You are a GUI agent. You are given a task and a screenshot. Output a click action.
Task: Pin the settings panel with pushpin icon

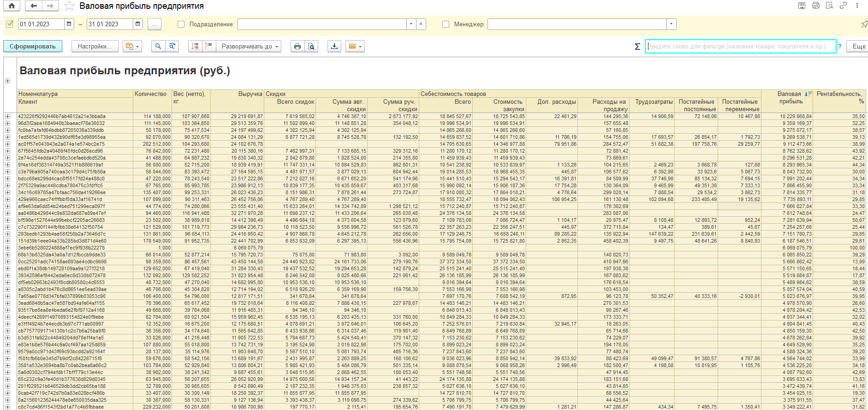(864, 24)
